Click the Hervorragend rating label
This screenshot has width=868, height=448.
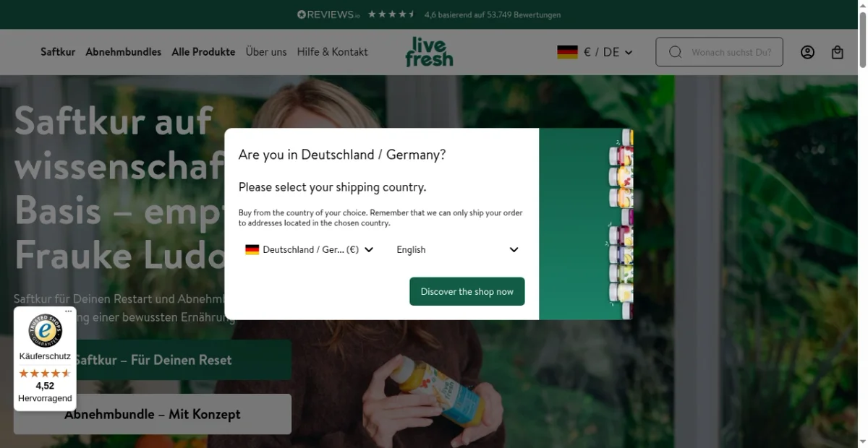[45, 398]
